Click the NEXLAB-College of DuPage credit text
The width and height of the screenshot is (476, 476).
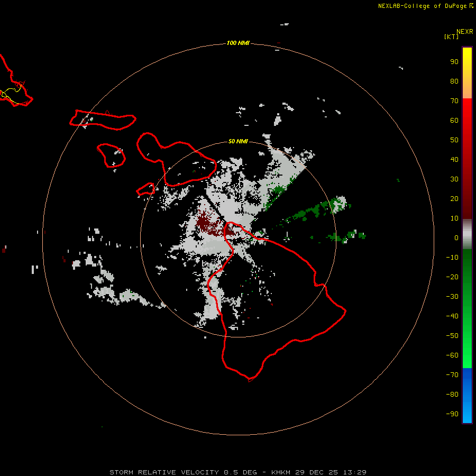[422, 6]
